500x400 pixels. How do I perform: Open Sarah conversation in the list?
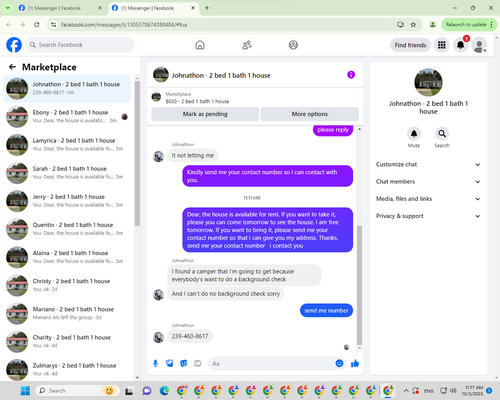[67, 173]
